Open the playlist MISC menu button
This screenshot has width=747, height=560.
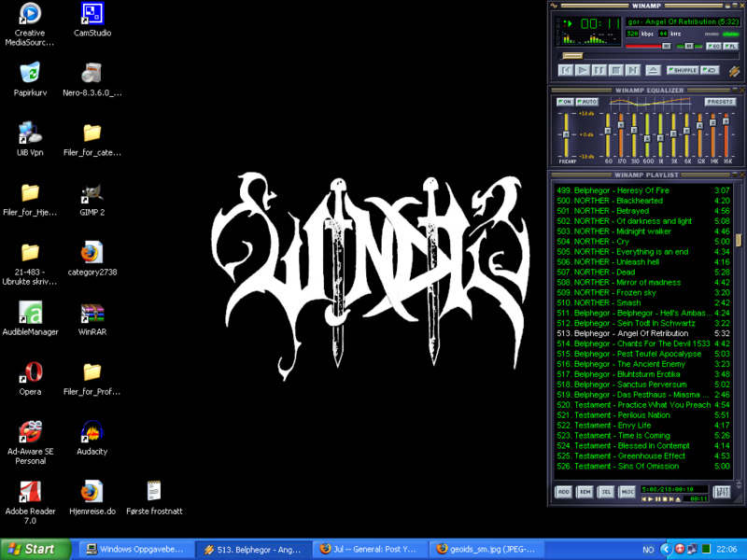627,492
